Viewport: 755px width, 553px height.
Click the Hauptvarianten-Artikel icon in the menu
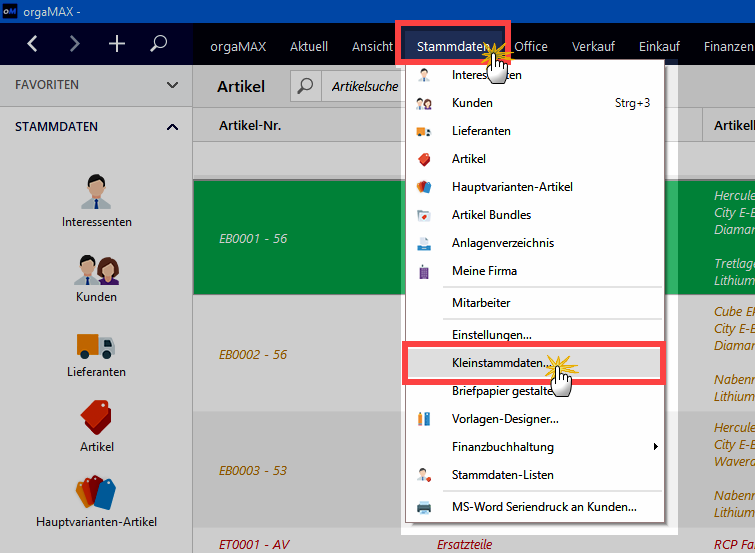pyautogui.click(x=424, y=187)
